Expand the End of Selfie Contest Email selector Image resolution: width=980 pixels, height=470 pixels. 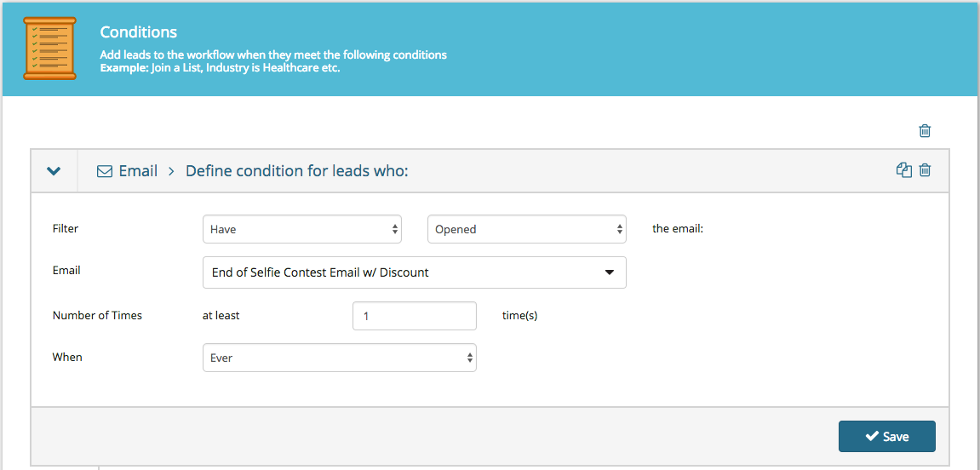point(415,272)
